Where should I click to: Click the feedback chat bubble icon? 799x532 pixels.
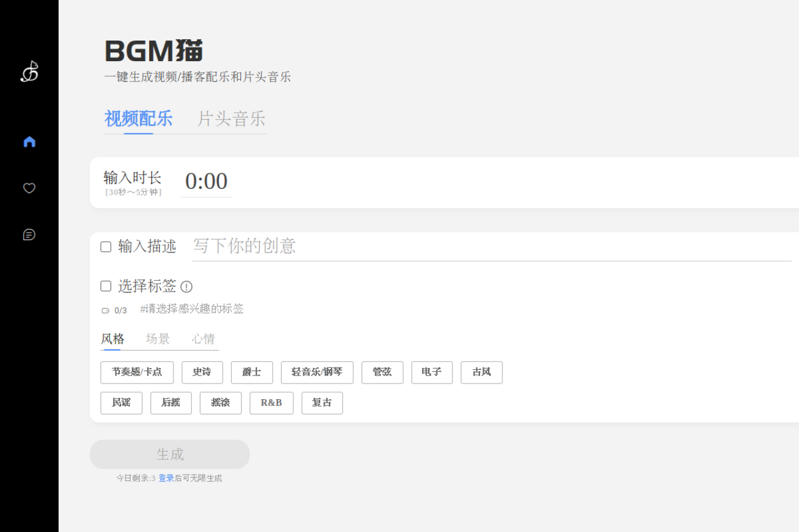pyautogui.click(x=29, y=235)
